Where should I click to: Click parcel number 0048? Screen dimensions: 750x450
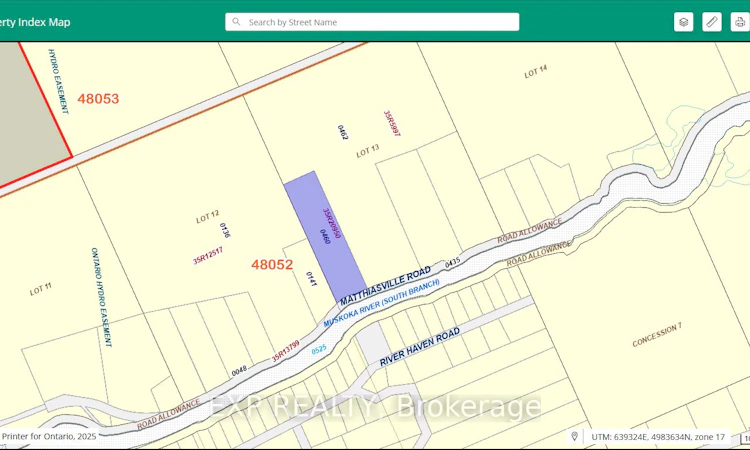point(239,371)
